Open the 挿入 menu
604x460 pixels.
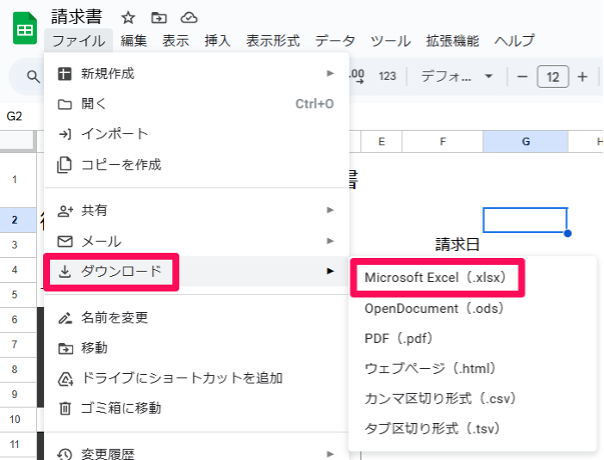pyautogui.click(x=217, y=40)
